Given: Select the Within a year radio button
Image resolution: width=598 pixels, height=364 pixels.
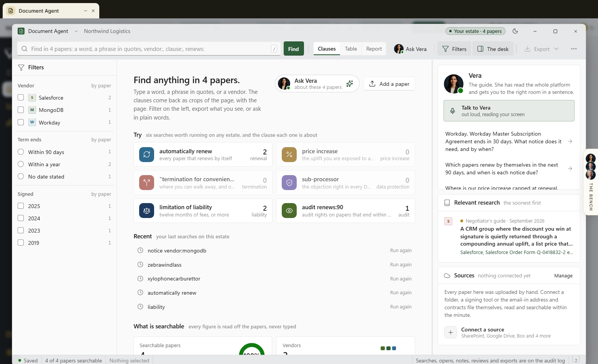Looking at the screenshot, I should coord(21,164).
